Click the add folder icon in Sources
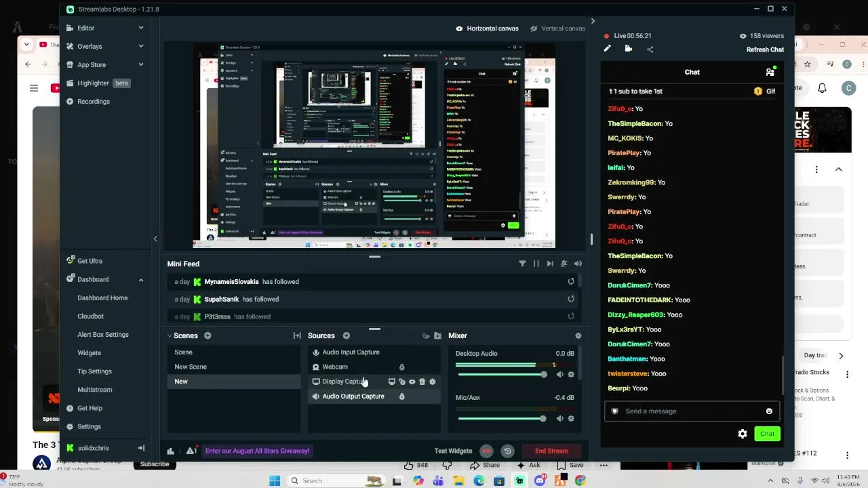The width and height of the screenshot is (868, 488). (437, 335)
